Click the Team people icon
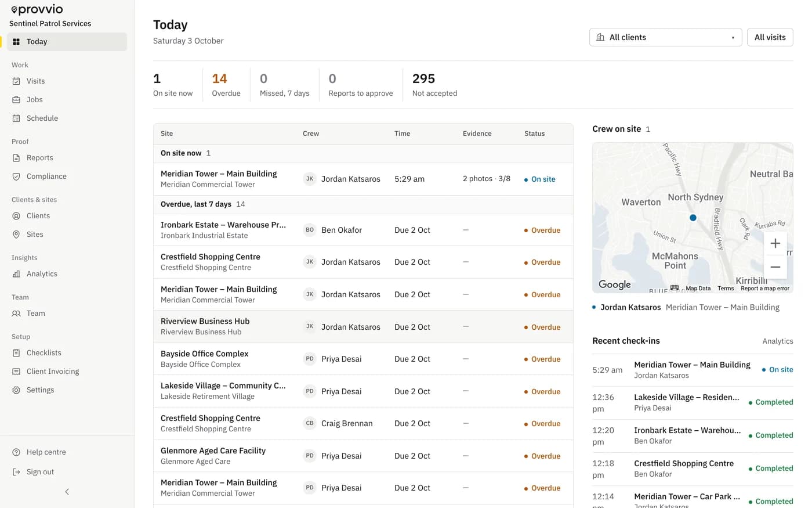Viewport: 812px width, 508px height. 16,314
